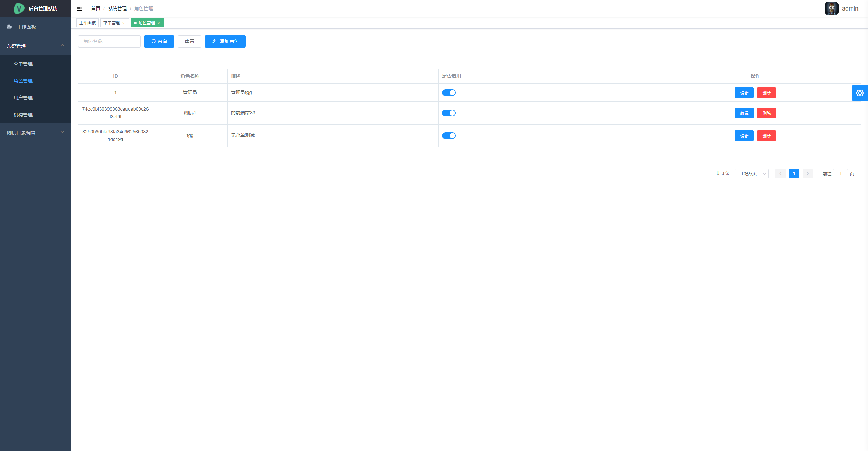Toggle enable switch for fgg role
The width and height of the screenshot is (868, 451).
[449, 136]
